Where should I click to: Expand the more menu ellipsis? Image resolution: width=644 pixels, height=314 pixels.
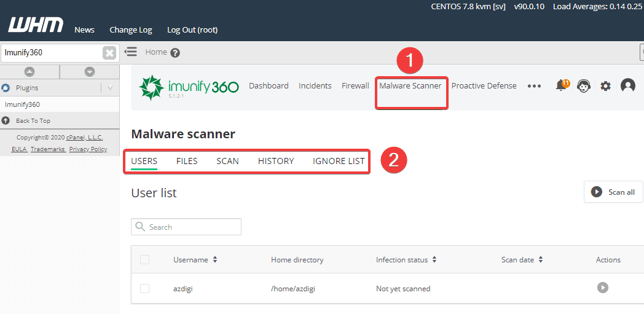pyautogui.click(x=534, y=86)
